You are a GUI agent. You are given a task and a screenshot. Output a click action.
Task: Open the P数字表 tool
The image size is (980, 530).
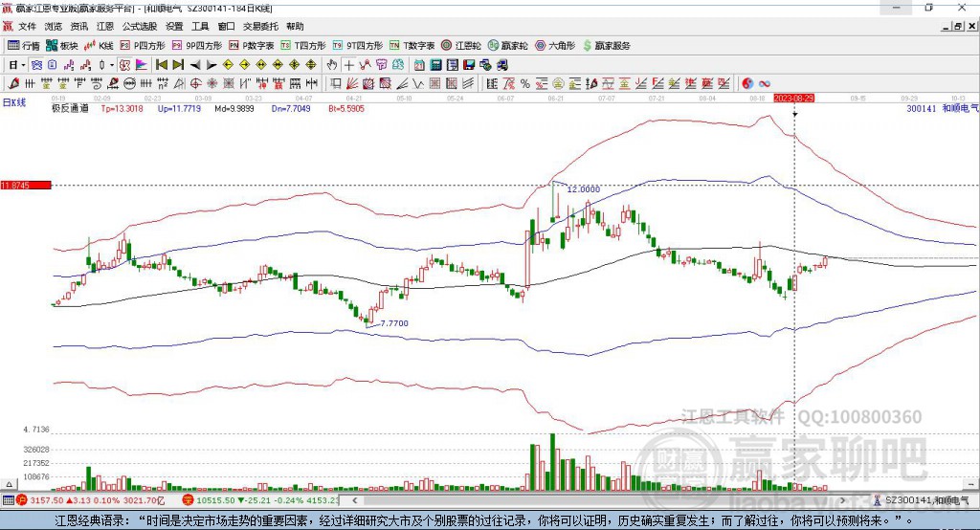point(252,46)
